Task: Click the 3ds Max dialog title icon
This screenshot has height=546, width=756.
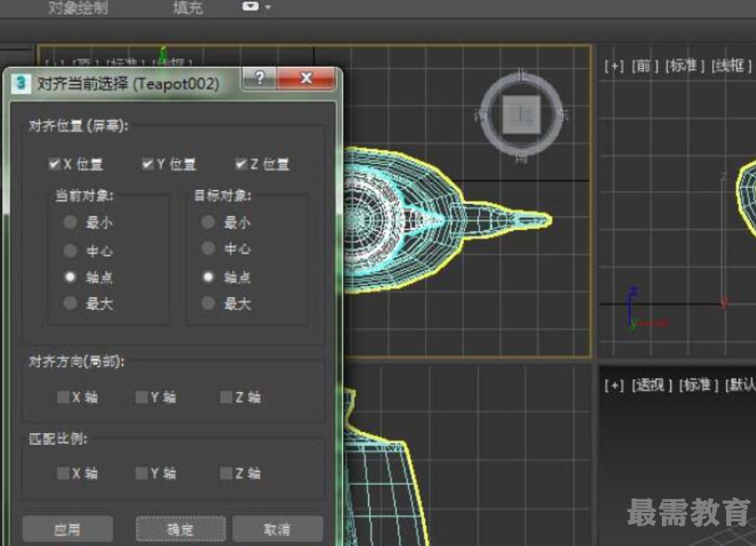Action: click(x=20, y=83)
